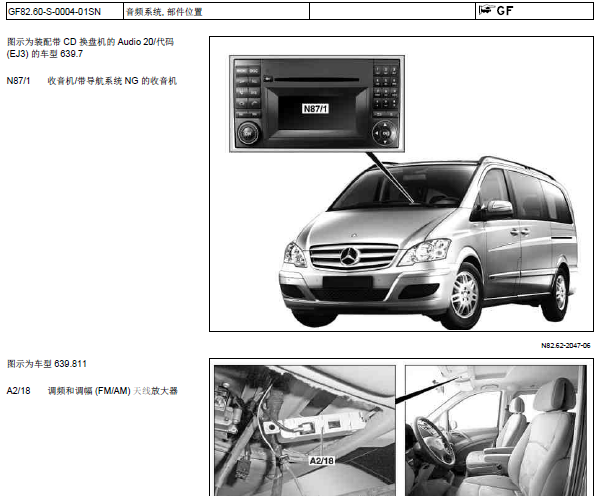This screenshot has height=496, width=604.
Task: Click document code GF82.60-S-0004-01SN
Action: pyautogui.click(x=54, y=12)
